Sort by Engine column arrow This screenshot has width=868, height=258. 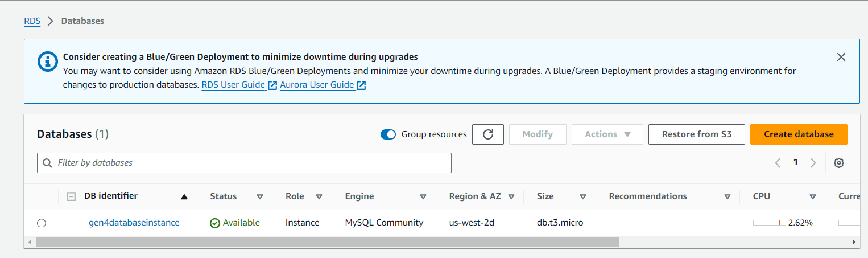point(423,197)
